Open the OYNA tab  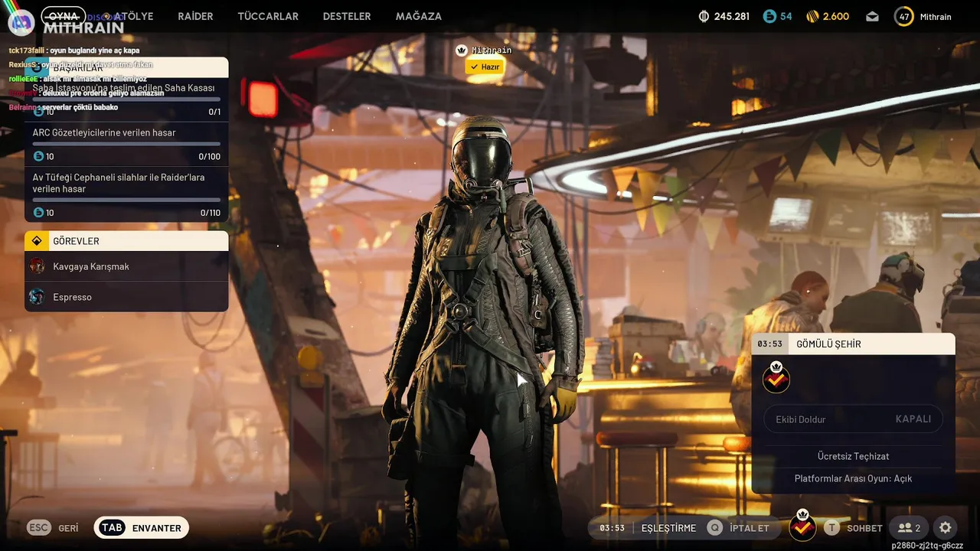(63, 16)
